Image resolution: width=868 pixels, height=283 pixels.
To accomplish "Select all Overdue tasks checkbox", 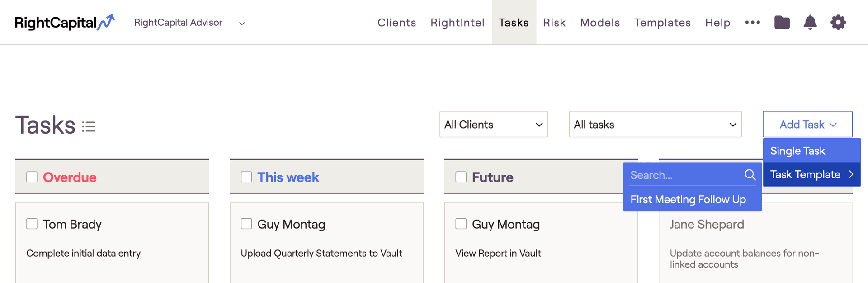I will [32, 177].
